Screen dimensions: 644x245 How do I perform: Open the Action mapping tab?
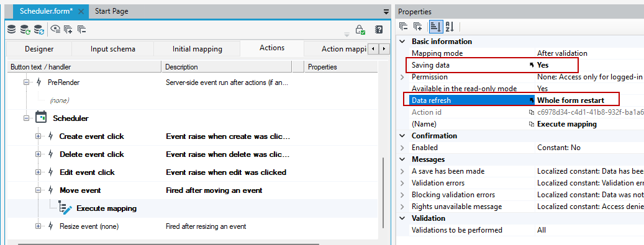(335, 49)
